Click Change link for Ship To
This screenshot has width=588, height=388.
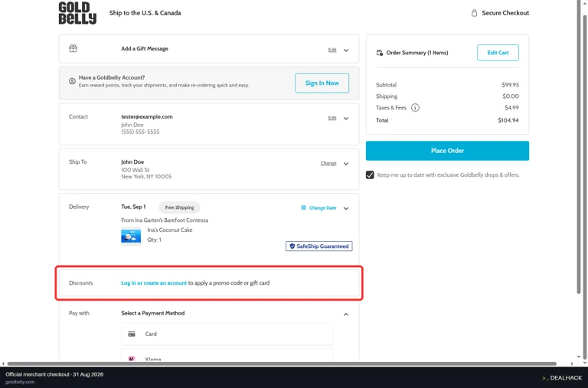328,164
